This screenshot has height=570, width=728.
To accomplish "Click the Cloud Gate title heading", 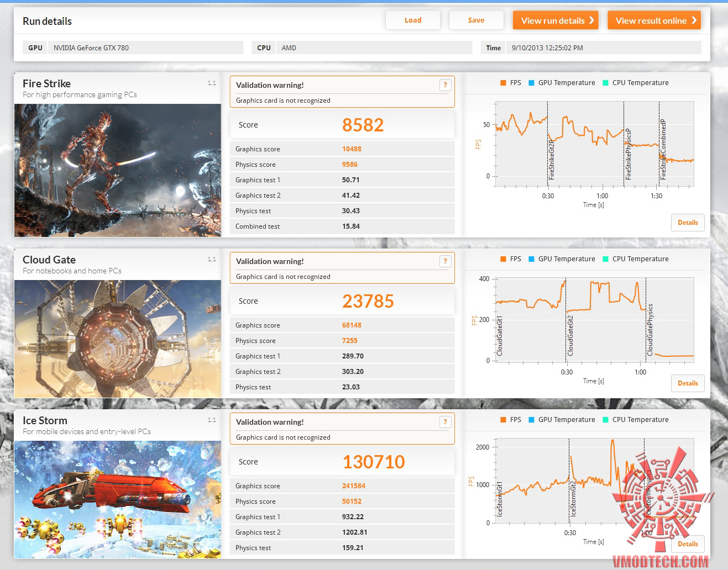I will [49, 260].
